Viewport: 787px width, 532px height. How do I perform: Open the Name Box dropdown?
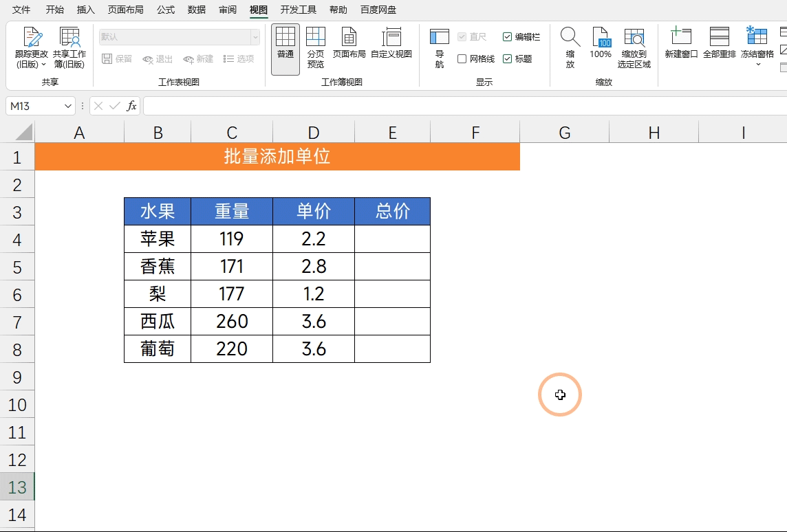click(x=65, y=105)
